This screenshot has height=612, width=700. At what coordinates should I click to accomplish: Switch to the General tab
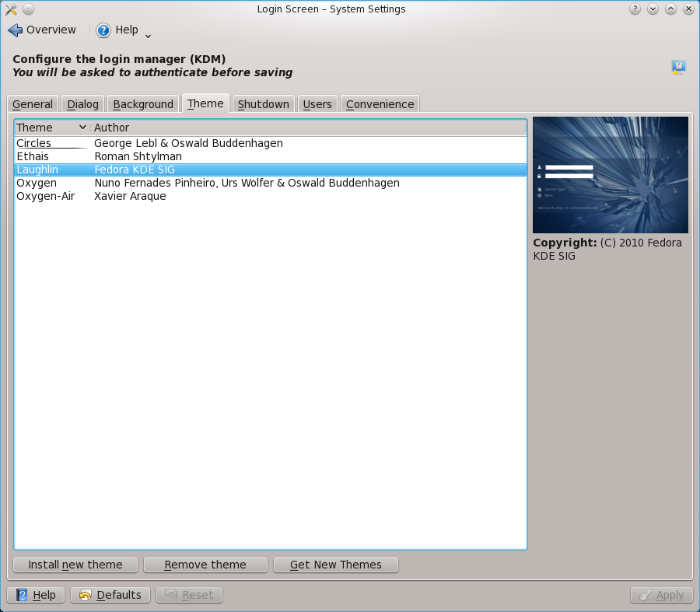33,104
